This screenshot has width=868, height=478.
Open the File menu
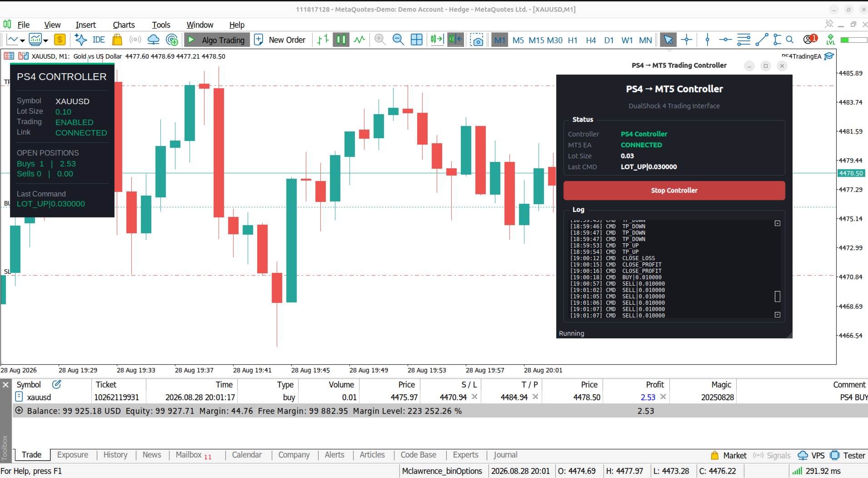pyautogui.click(x=23, y=25)
